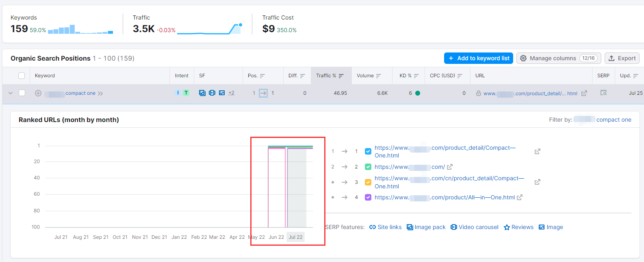Image resolution: width=644 pixels, height=262 pixels.
Task: Click Add to keyword list button
Action: pyautogui.click(x=478, y=58)
